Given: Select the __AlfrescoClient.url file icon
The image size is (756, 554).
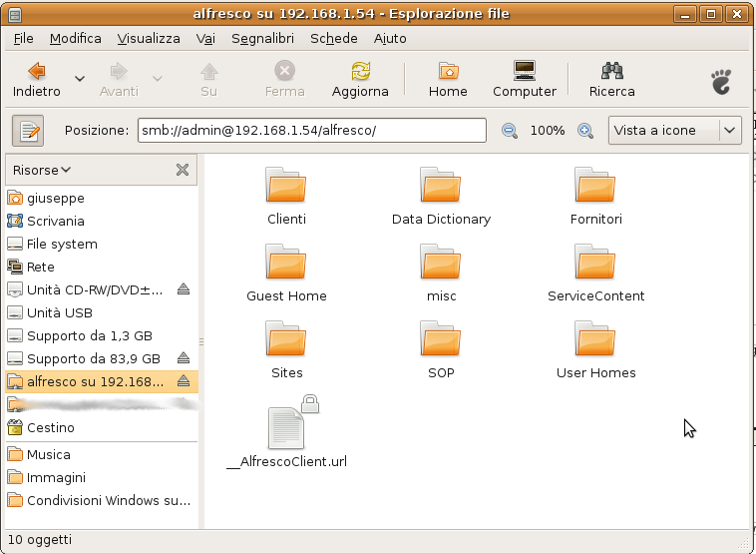Looking at the screenshot, I should click(x=286, y=427).
